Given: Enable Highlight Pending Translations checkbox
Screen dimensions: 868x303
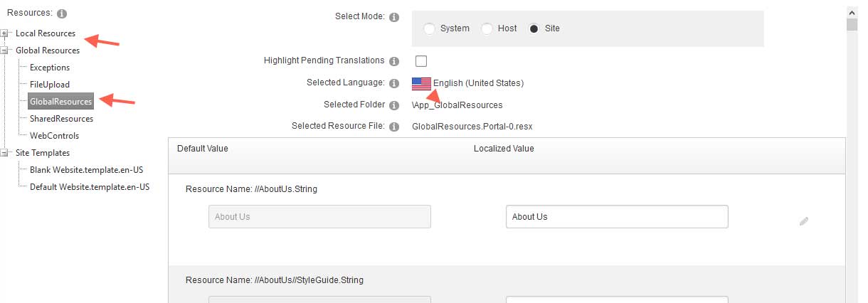Looking at the screenshot, I should [421, 61].
